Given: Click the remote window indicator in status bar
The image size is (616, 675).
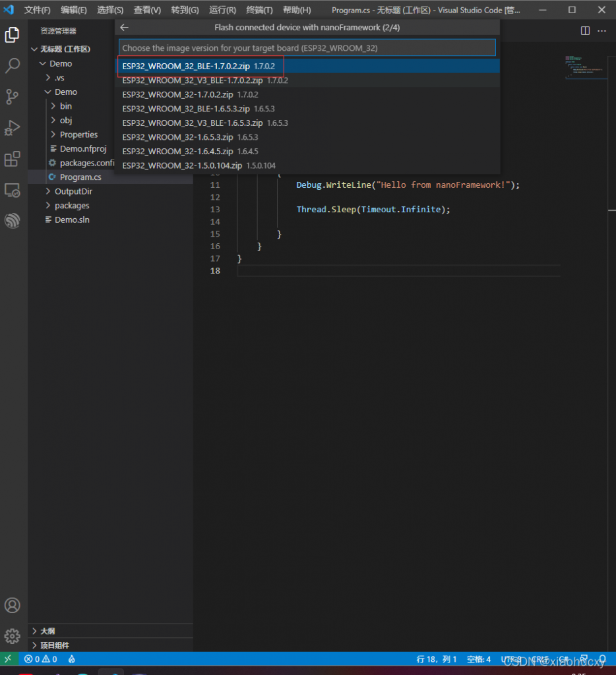Looking at the screenshot, I should pyautogui.click(x=8, y=659).
